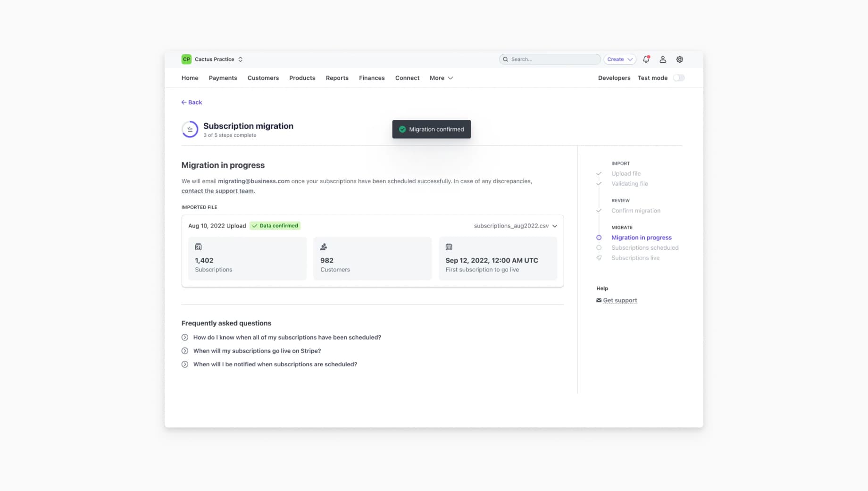Click the notifications bell icon

[646, 59]
